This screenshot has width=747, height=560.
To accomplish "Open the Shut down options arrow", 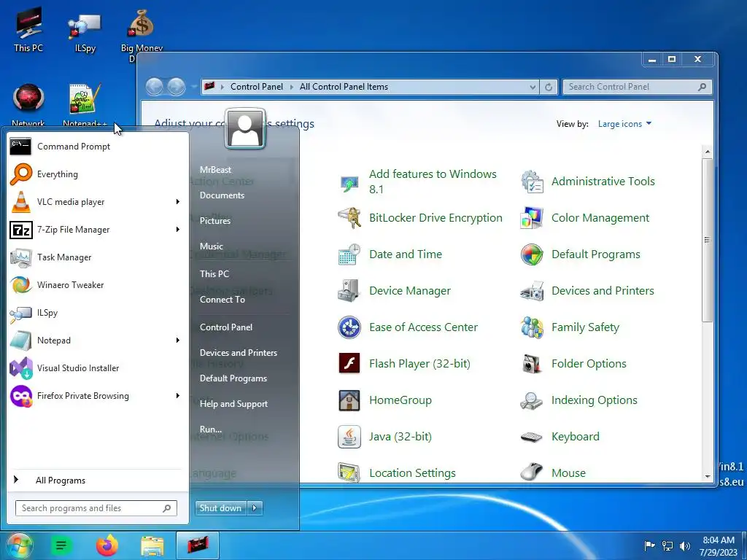I will [255, 508].
